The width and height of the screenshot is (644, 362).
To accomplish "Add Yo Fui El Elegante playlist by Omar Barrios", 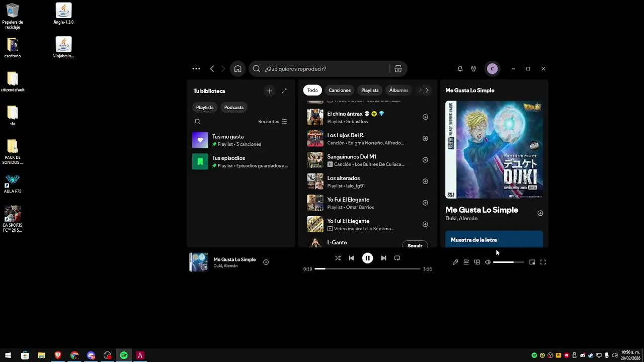I will (425, 203).
